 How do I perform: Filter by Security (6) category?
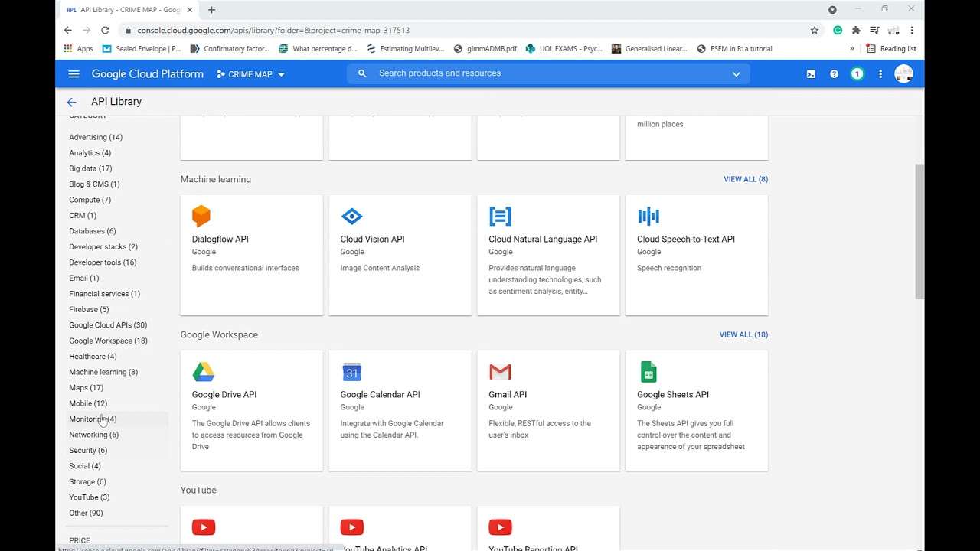88,451
